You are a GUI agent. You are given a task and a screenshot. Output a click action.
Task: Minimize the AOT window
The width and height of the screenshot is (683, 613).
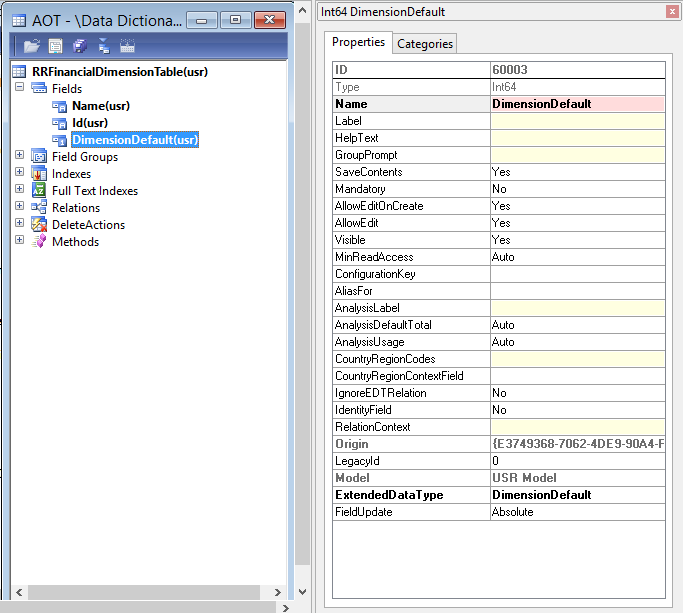tap(201, 20)
